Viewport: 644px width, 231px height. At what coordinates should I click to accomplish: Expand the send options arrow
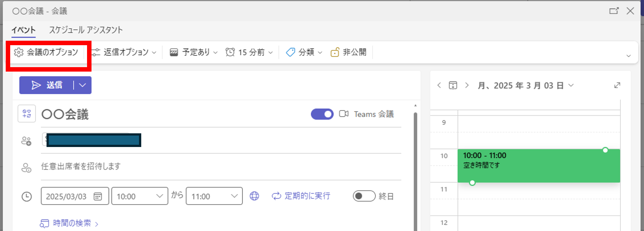[83, 85]
